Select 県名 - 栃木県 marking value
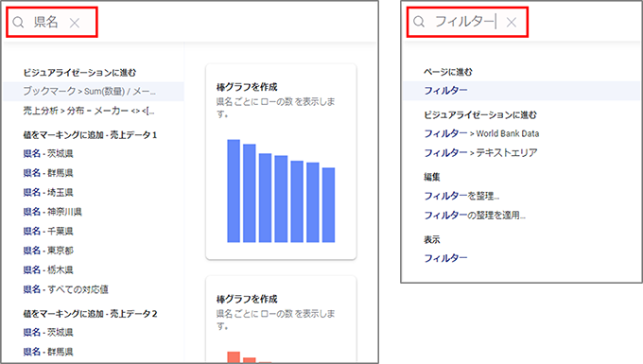 (x=48, y=269)
